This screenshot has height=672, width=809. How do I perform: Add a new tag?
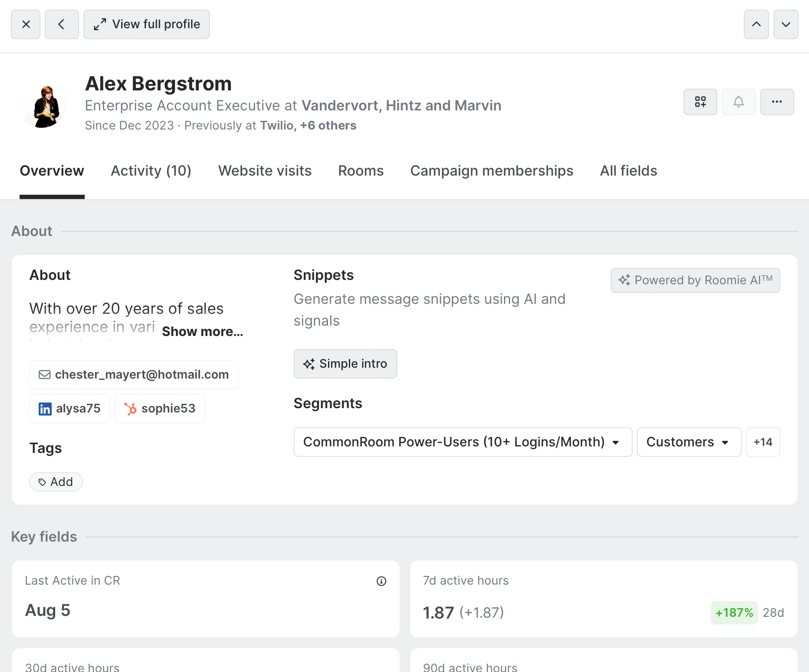coord(56,482)
